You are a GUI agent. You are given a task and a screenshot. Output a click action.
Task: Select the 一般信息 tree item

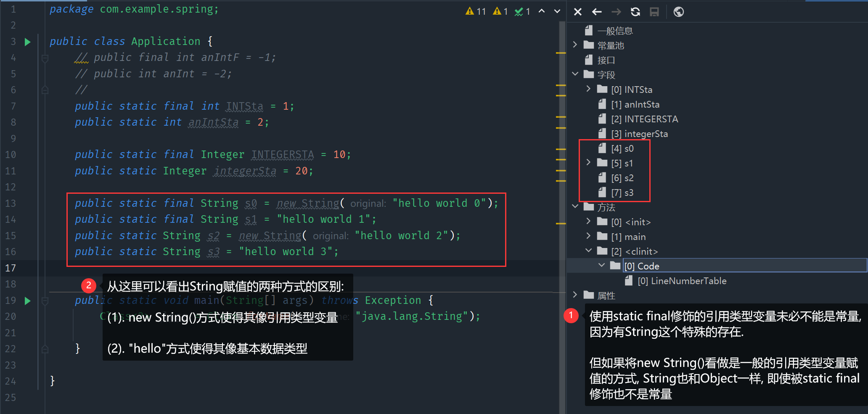coord(614,31)
